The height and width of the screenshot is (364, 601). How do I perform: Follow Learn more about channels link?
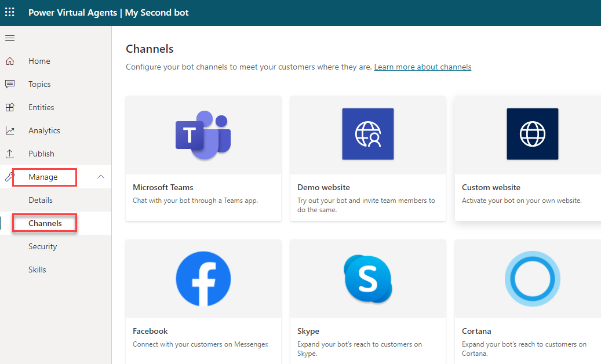pyautogui.click(x=422, y=67)
